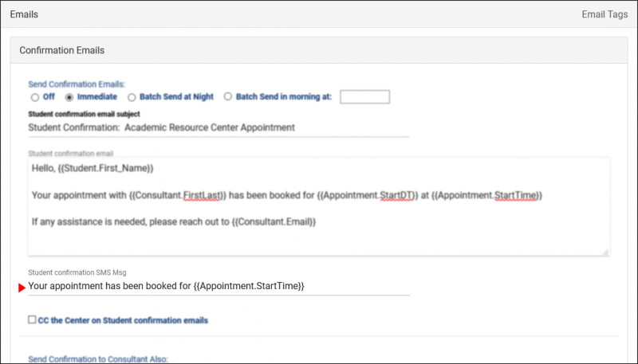This screenshot has width=638, height=364.
Task: Click the blank bottom area of the email body
Action: [x=319, y=243]
